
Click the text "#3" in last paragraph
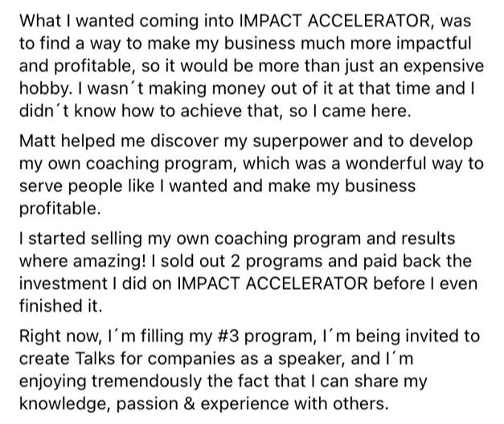228,336
